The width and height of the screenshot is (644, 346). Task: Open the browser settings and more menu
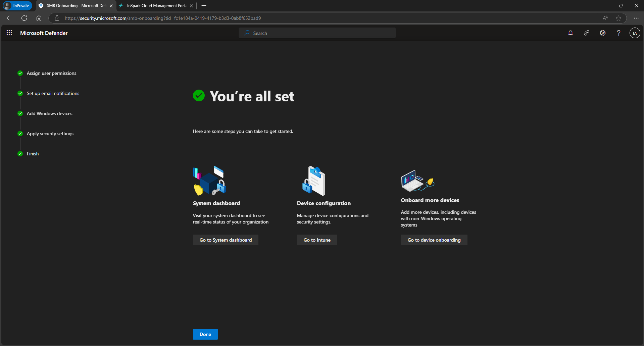click(636, 18)
